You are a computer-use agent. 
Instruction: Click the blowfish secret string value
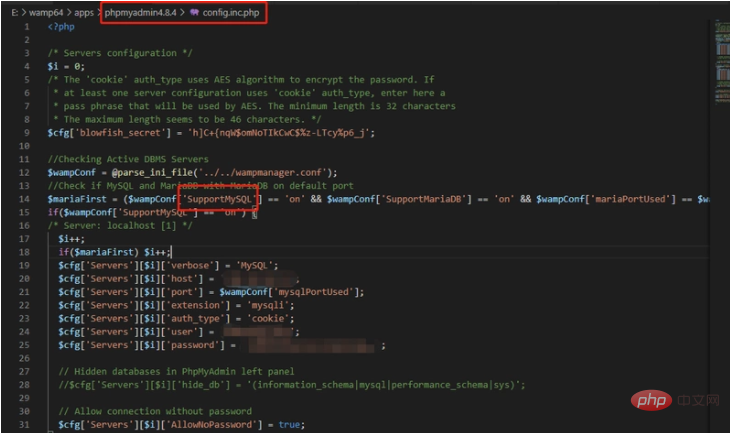click(279, 133)
